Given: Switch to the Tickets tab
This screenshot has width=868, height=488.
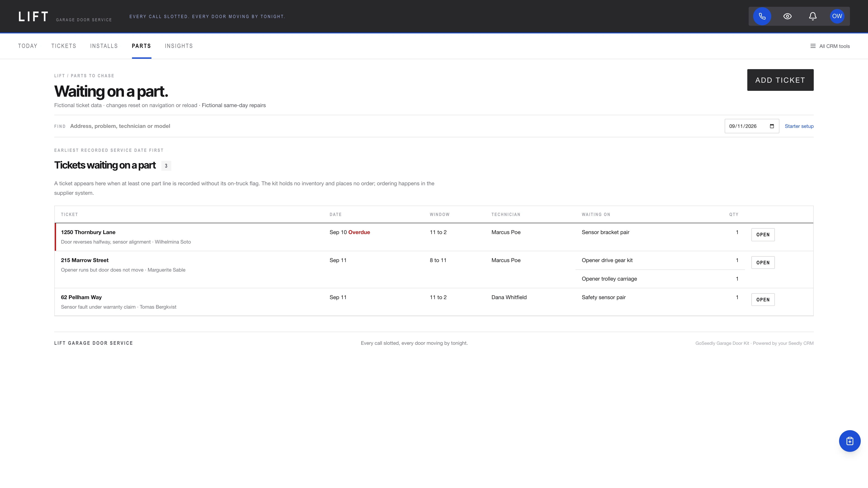Looking at the screenshot, I should (x=64, y=46).
